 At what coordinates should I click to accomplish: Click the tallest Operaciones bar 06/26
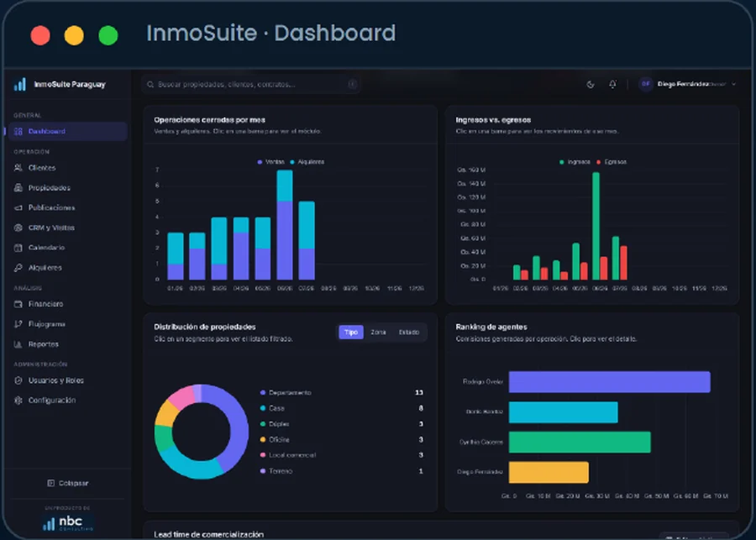point(285,225)
